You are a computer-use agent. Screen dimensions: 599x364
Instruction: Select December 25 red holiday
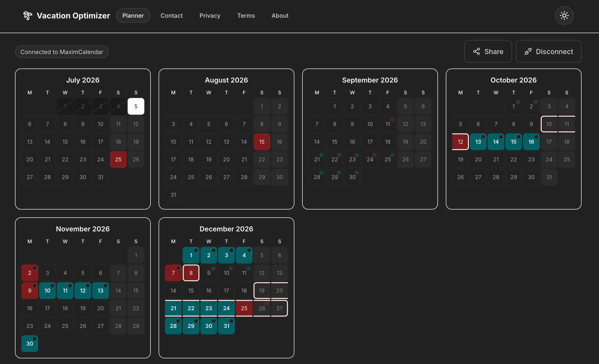(244, 308)
